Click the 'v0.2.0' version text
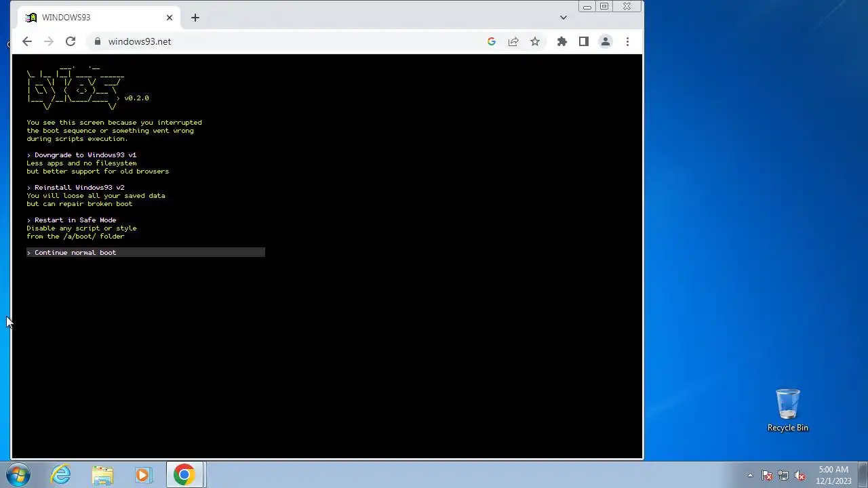Image resolution: width=868 pixels, height=488 pixels. coord(136,98)
